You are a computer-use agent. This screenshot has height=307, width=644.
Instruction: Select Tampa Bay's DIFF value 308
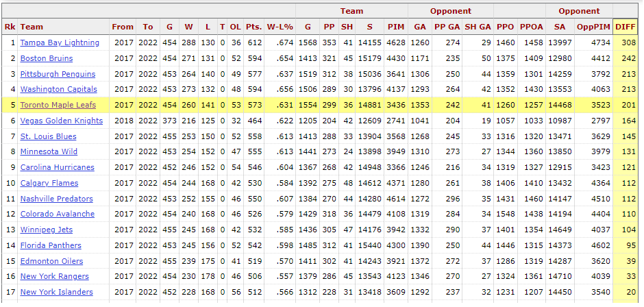click(629, 42)
